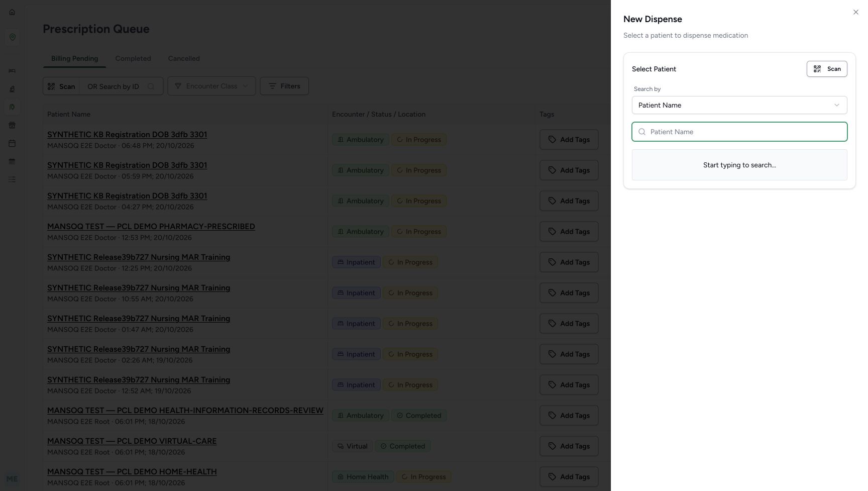Viewport: 868px width, 491px height.
Task: Click the list icon in sidebar
Action: coord(12,179)
